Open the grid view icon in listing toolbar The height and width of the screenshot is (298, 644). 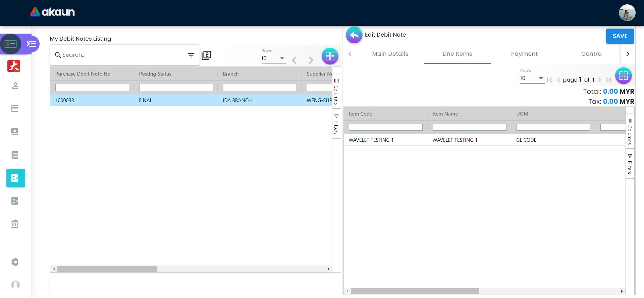point(330,56)
